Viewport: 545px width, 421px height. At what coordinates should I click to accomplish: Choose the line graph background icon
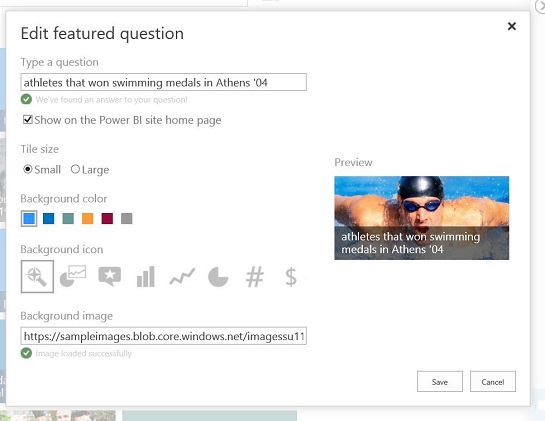coord(182,277)
